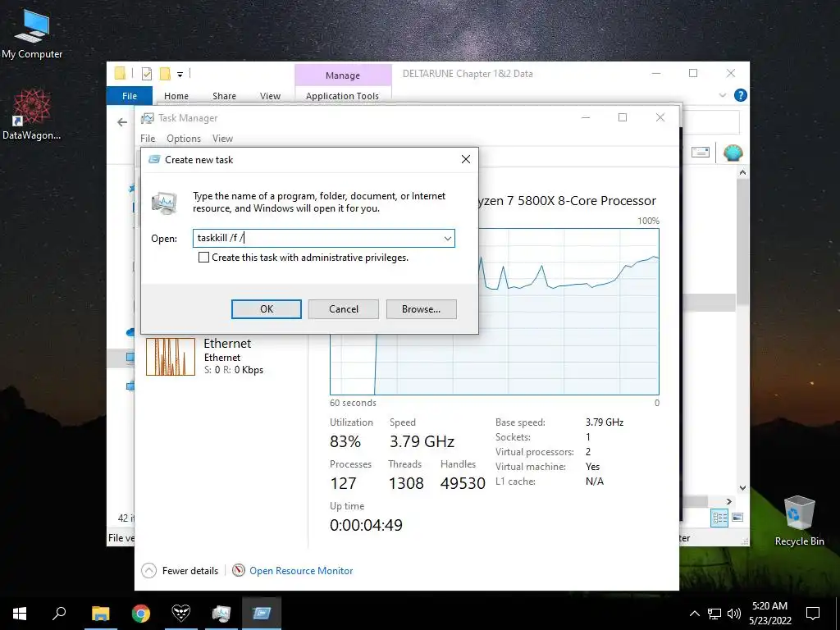840x630 pixels.
Task: Select the Ethernet performance graph thumbnail
Action: click(171, 357)
